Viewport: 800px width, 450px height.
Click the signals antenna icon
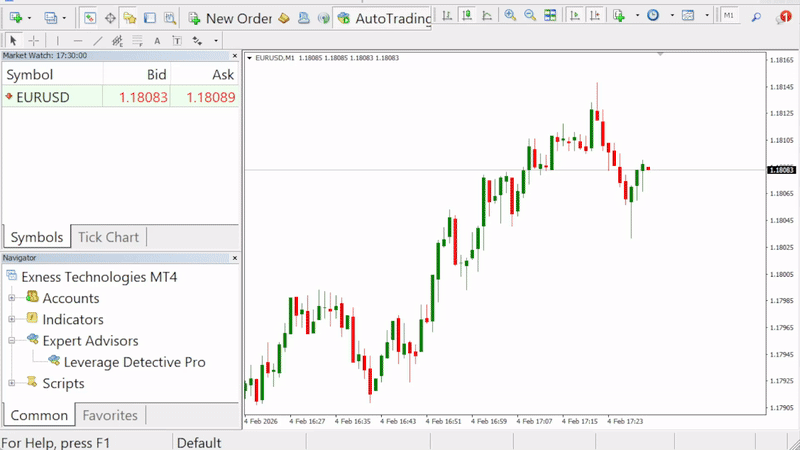pyautogui.click(x=323, y=18)
